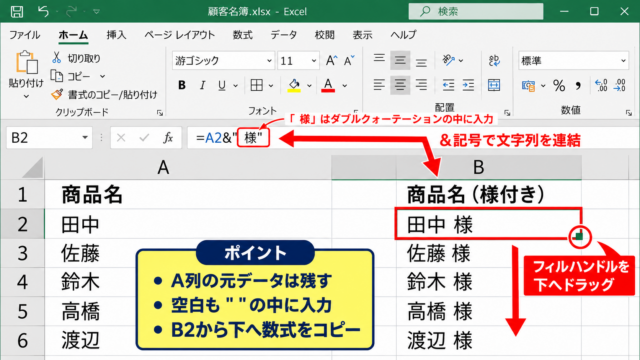Open the 表示 tab
Image resolution: width=640 pixels, height=360 pixels.
[x=362, y=35]
